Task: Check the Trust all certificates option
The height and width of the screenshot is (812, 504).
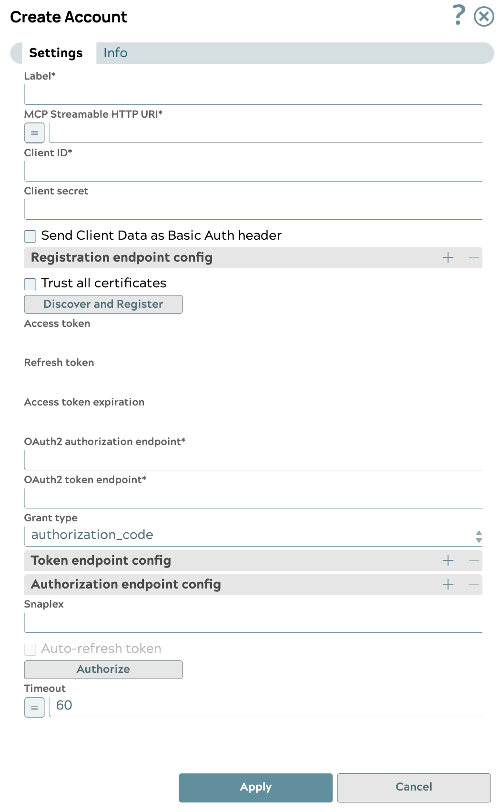Action: pyautogui.click(x=30, y=284)
